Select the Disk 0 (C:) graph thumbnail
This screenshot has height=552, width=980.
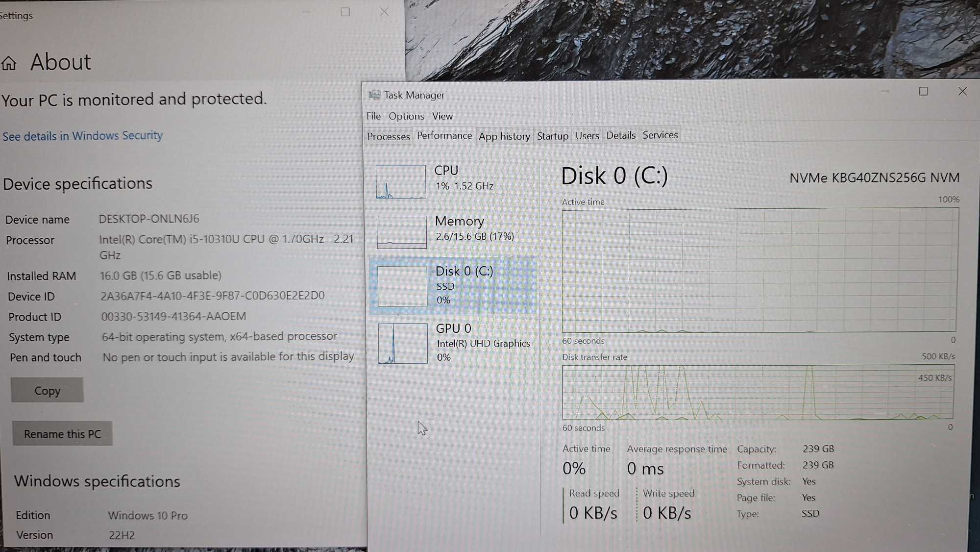pos(402,286)
